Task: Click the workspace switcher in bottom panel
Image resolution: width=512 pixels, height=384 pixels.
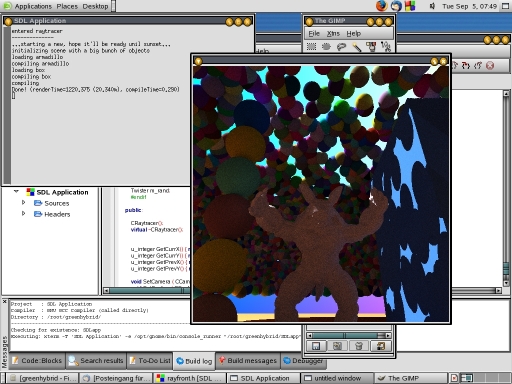Action: (485, 378)
